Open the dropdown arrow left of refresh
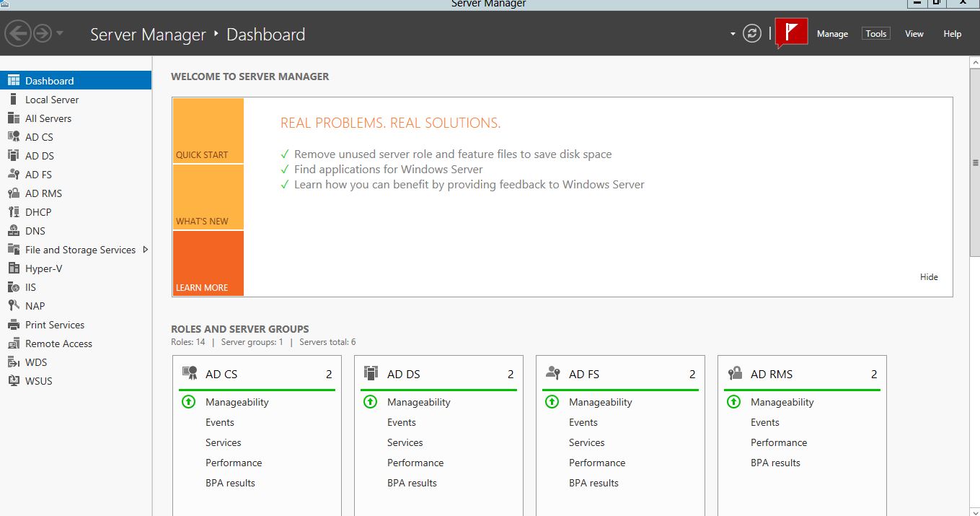Viewport: 980px width, 516px height. [733, 34]
